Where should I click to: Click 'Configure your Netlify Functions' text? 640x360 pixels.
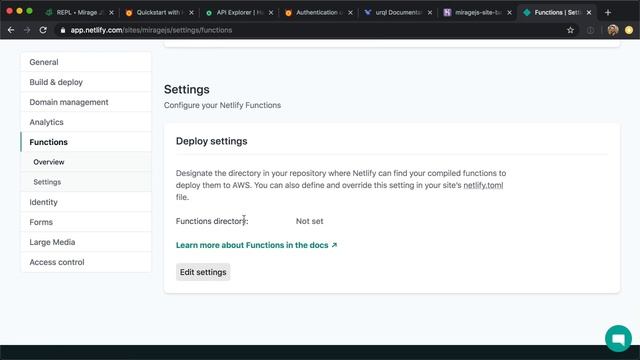pyautogui.click(x=222, y=105)
